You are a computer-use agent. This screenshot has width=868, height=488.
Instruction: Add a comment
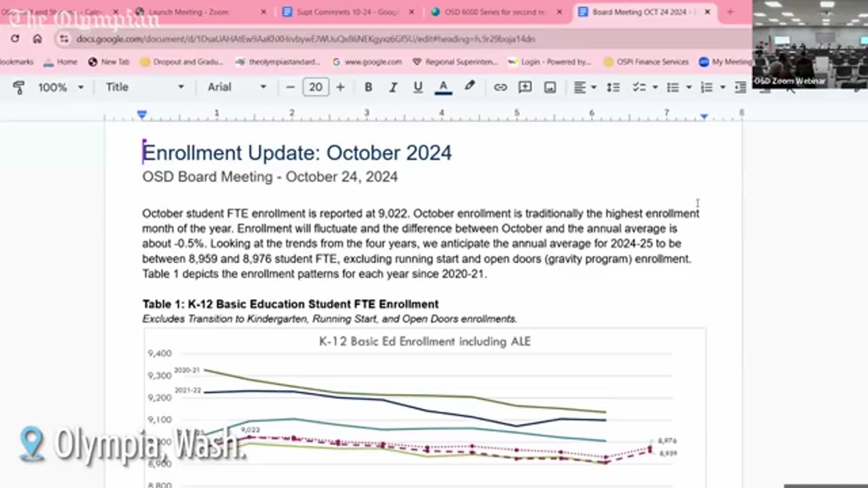[525, 87]
